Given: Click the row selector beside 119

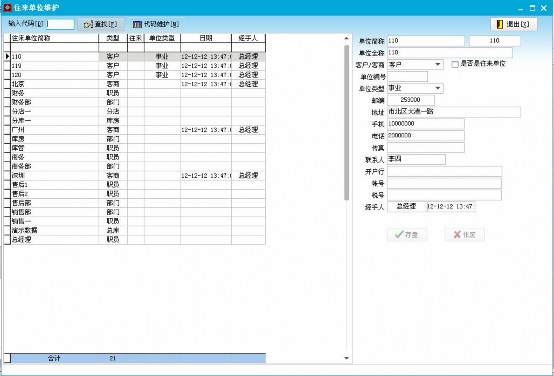Looking at the screenshot, I should pyautogui.click(x=7, y=66).
